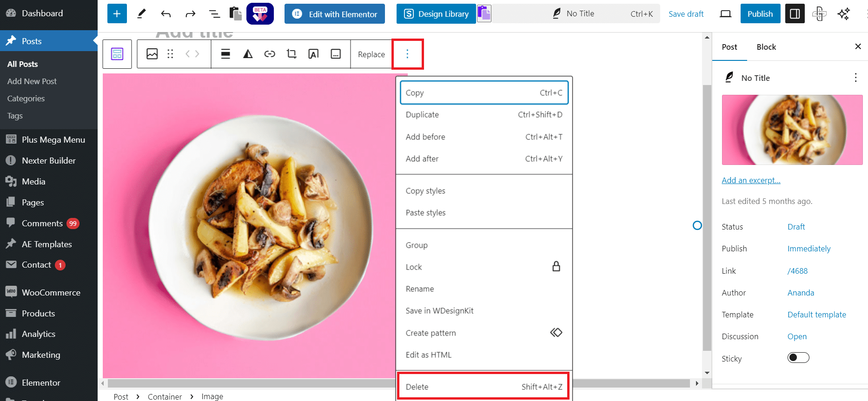Open Plus Mega Menu in sidebar
The width and height of the screenshot is (868, 401).
(49, 139)
